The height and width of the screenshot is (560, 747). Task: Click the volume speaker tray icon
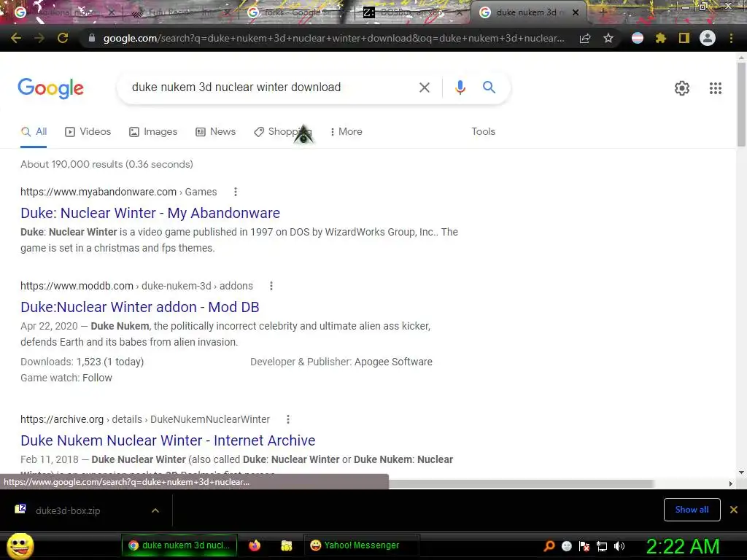[619, 546]
